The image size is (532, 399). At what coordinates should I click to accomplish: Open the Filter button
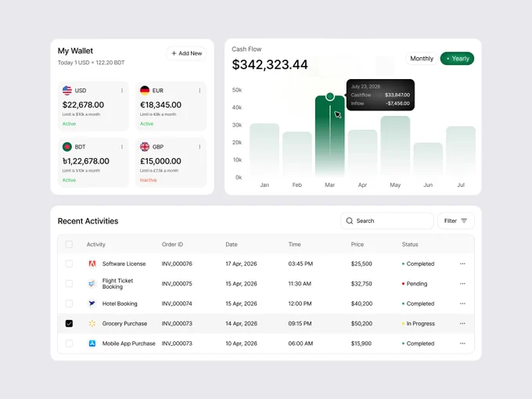455,221
